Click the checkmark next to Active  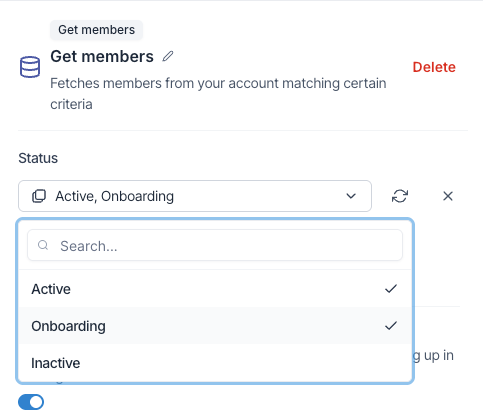pyautogui.click(x=391, y=289)
